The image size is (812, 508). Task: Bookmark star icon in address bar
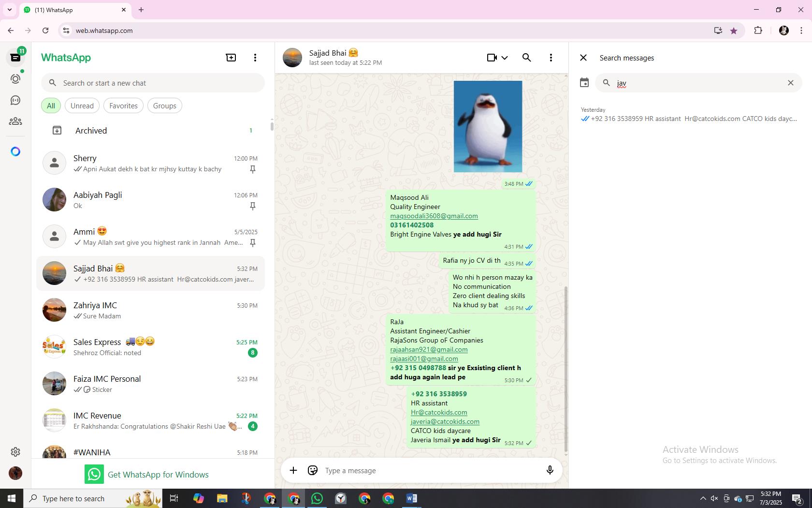click(x=734, y=30)
